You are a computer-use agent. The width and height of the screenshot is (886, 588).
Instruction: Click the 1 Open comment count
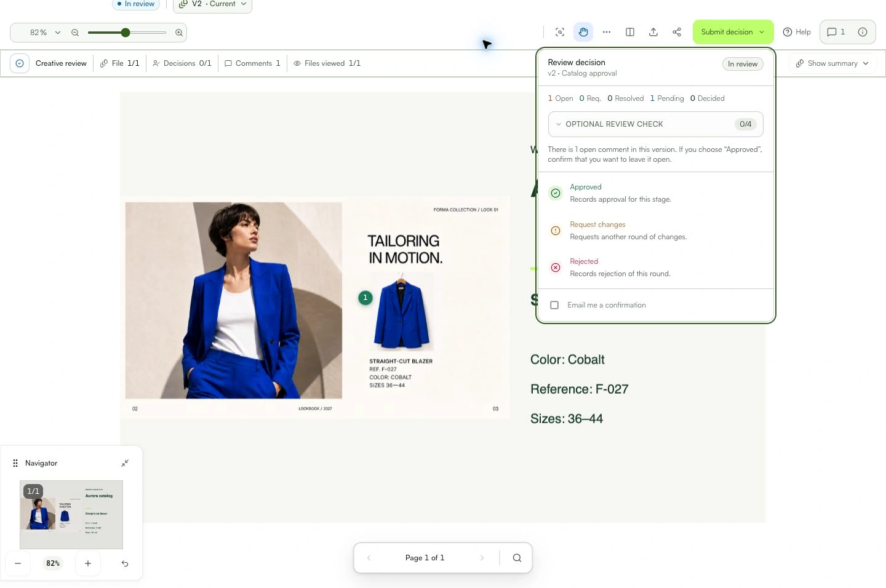(561, 98)
